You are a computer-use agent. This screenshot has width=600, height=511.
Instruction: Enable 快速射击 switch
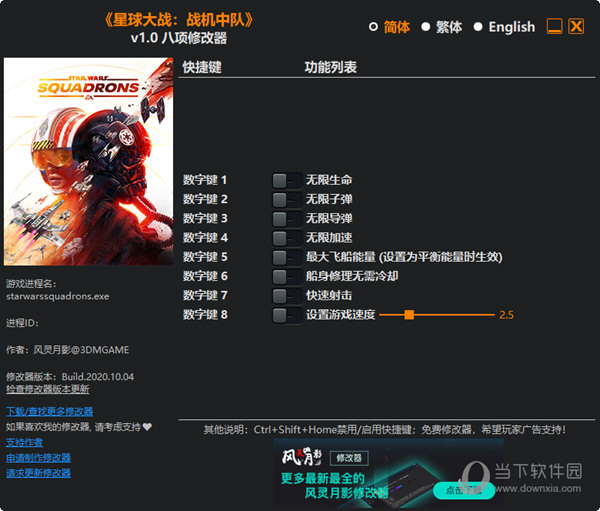coord(287,295)
